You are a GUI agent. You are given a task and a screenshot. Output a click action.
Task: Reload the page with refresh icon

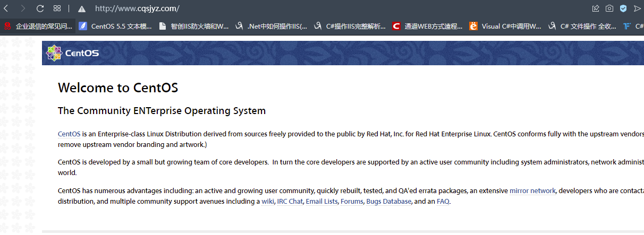pos(40,8)
